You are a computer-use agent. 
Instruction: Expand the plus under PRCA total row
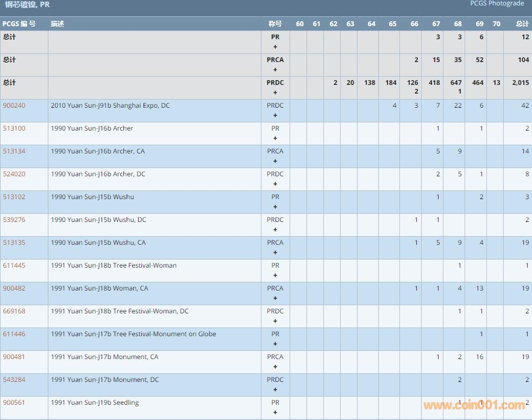click(x=275, y=70)
